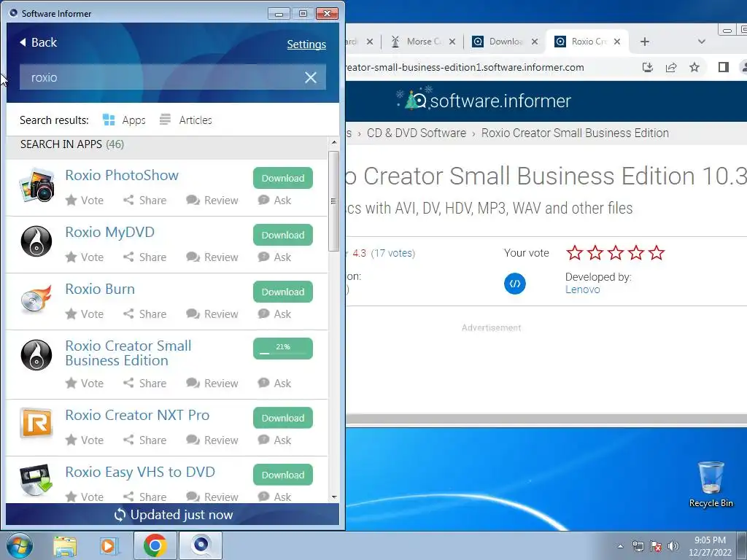Download Roxio Easy VHS to DVD

(x=283, y=475)
